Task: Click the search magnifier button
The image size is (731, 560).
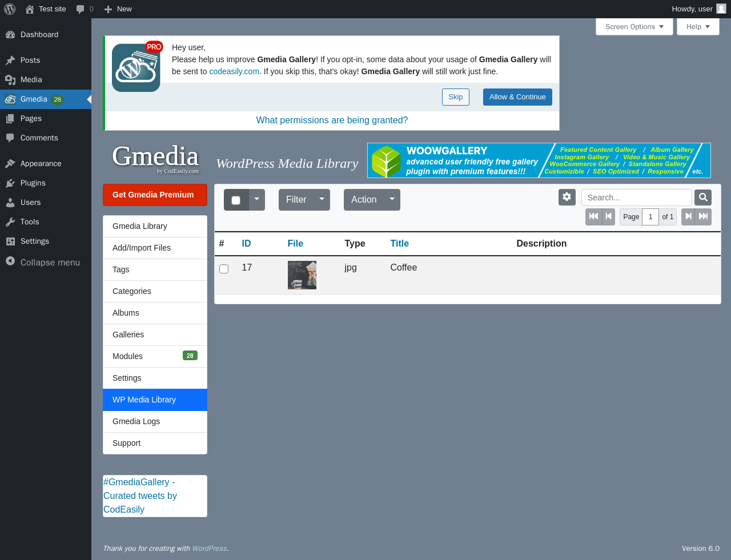Action: 703,198
